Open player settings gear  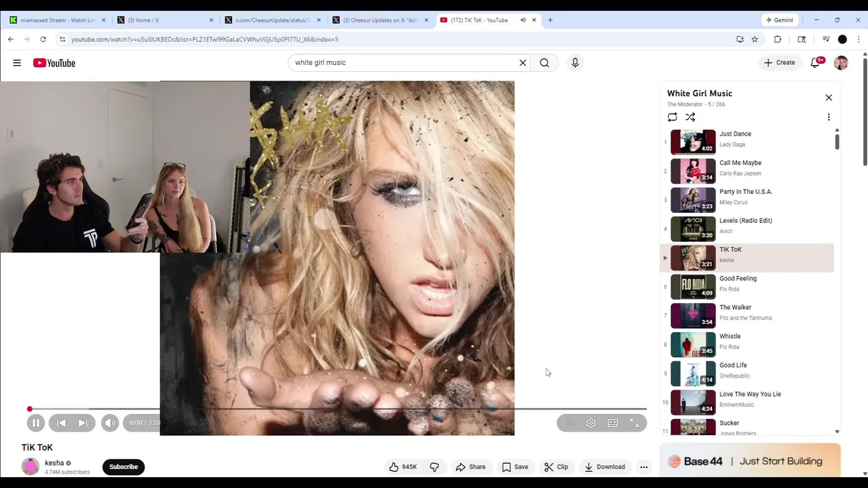coord(591,423)
